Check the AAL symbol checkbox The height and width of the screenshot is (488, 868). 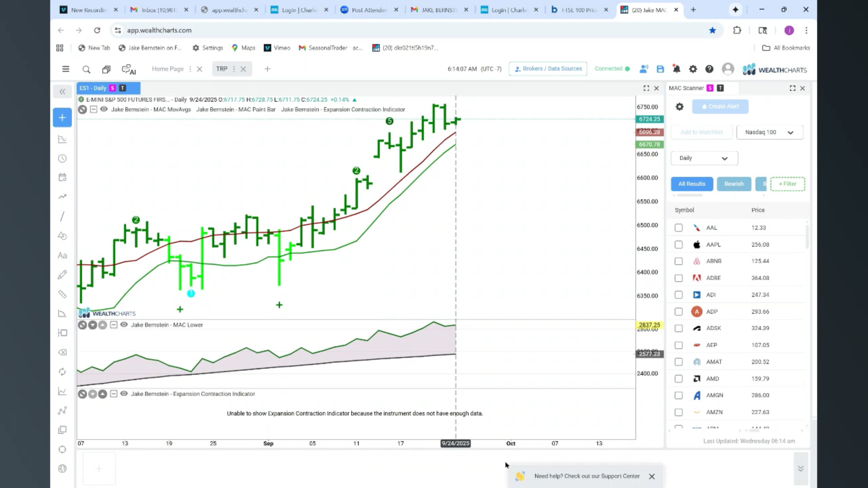pos(679,228)
